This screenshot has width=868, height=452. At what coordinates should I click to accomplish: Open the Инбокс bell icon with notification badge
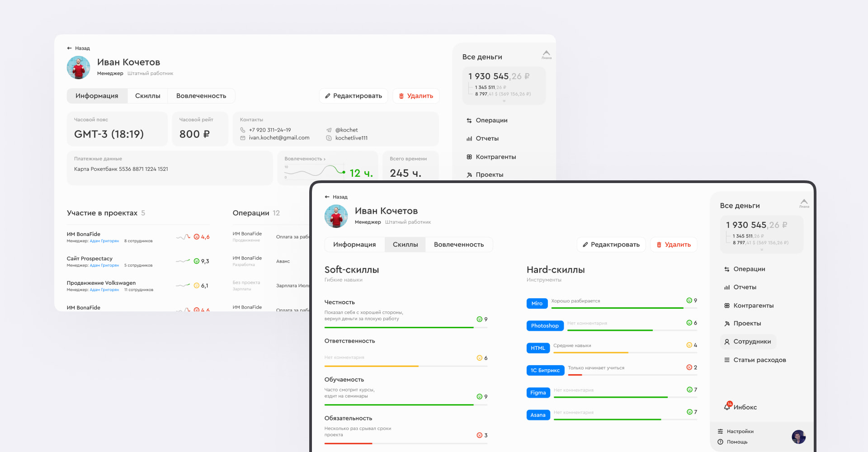click(727, 406)
